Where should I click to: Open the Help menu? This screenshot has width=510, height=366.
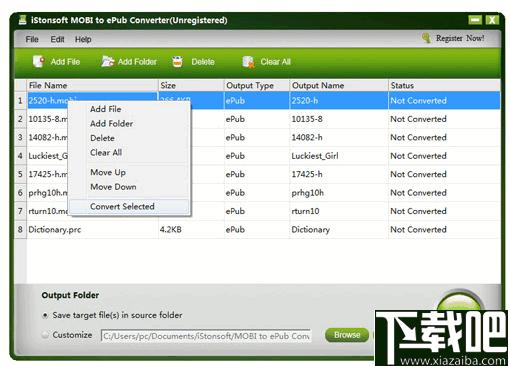coord(83,39)
